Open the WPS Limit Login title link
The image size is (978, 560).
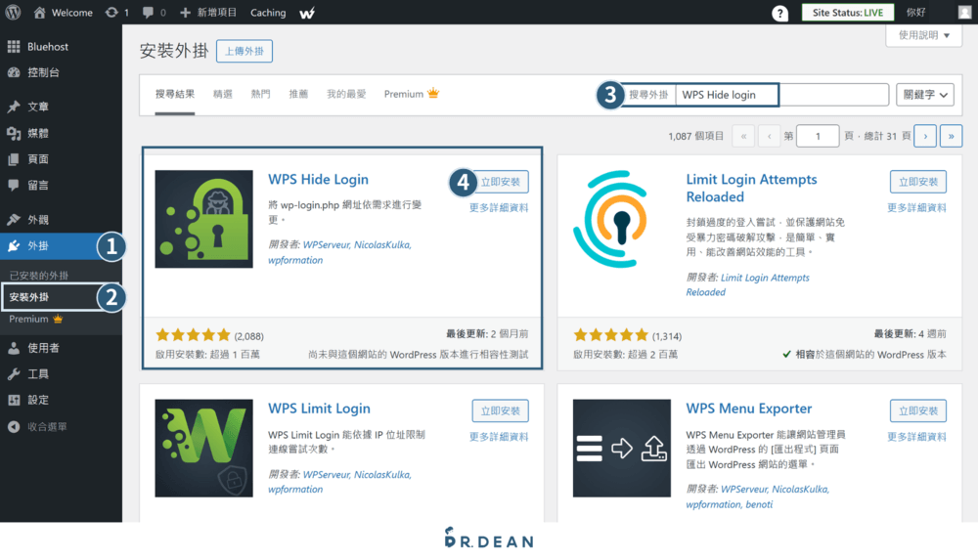tap(320, 409)
